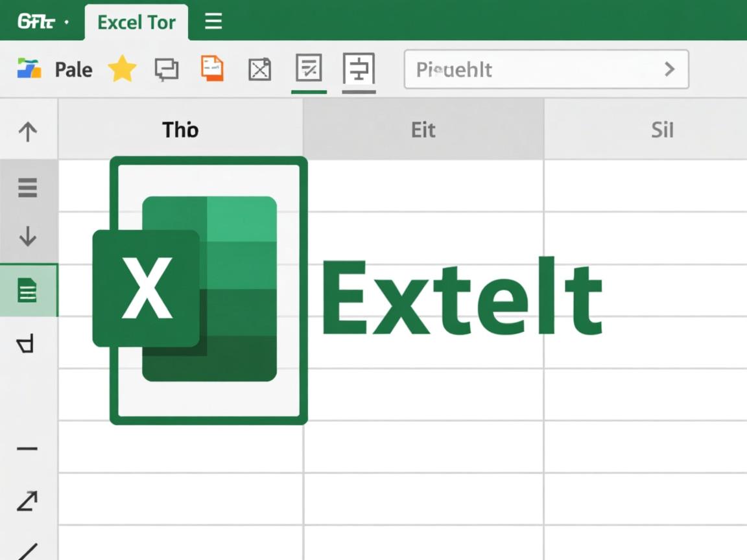
Task: Toggle the active checklist tool underline state
Action: tap(308, 93)
